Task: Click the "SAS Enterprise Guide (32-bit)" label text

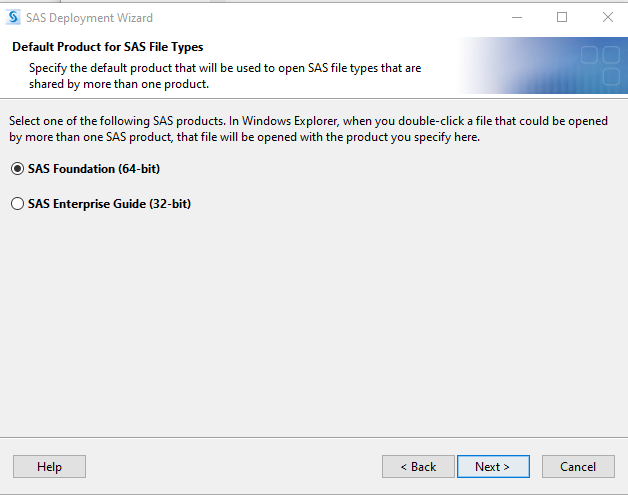Action: coord(109,204)
